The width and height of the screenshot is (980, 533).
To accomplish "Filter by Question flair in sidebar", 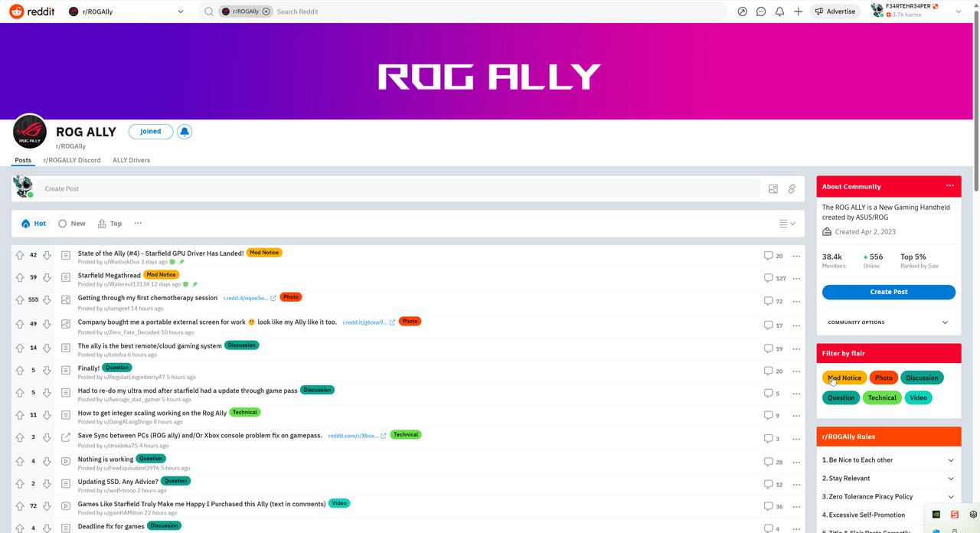I will click(x=841, y=397).
